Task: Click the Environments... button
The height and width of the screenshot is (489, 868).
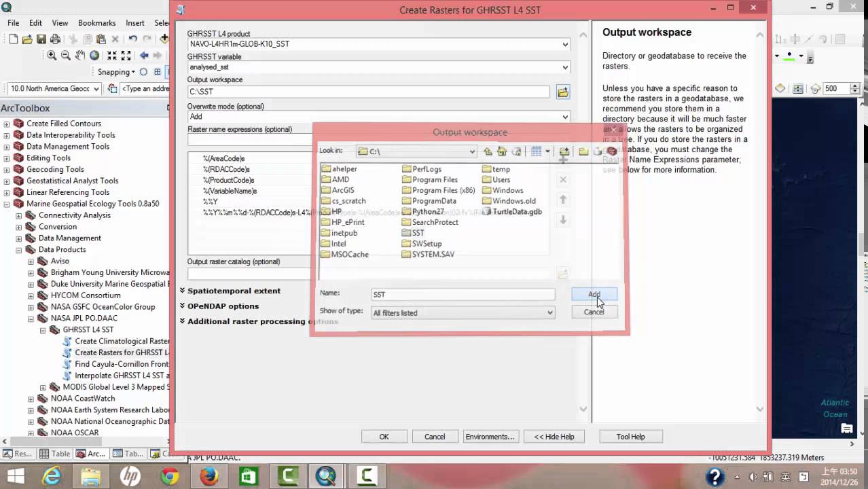Action: click(490, 437)
